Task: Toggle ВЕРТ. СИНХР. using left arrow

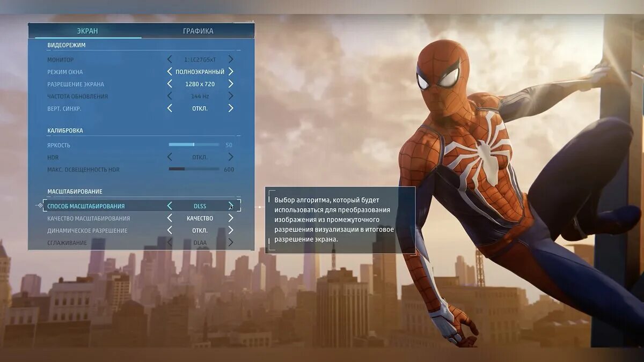Action: tap(170, 108)
